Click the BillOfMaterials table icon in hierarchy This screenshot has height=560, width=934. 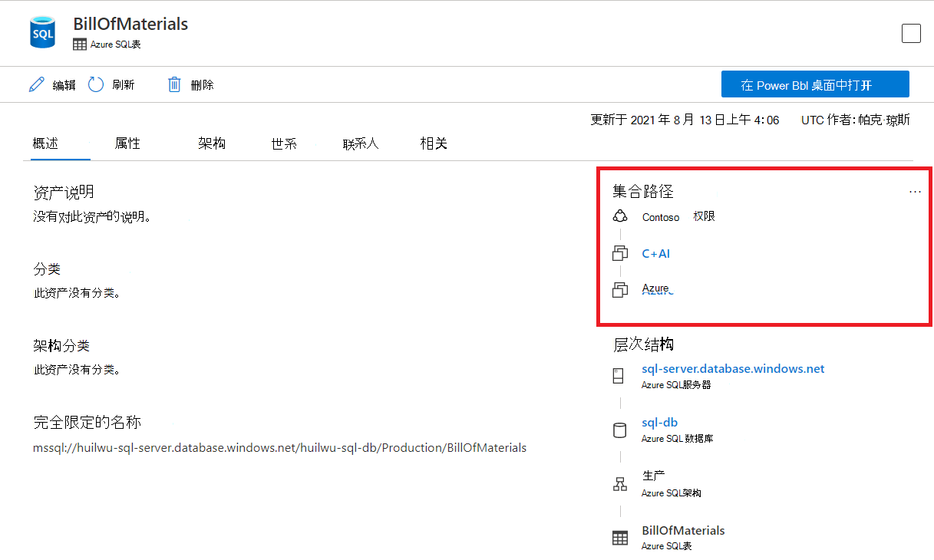click(x=620, y=537)
